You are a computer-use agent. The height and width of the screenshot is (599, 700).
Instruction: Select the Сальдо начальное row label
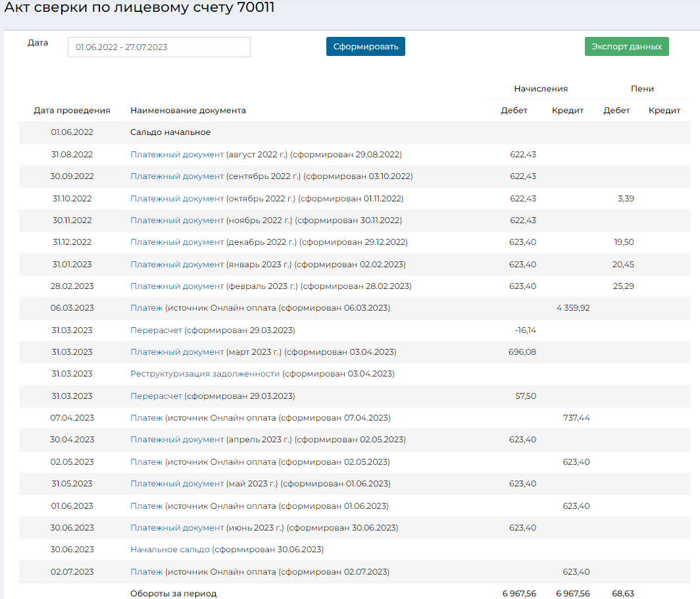(x=170, y=132)
